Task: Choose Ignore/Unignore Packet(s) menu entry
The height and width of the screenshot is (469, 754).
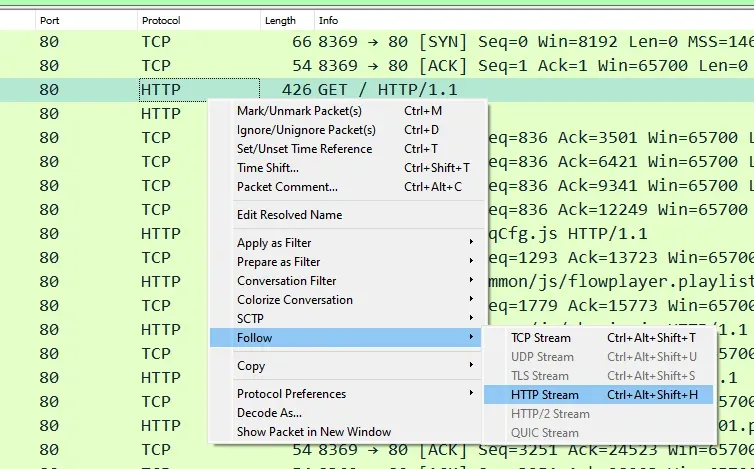Action: coord(349,130)
